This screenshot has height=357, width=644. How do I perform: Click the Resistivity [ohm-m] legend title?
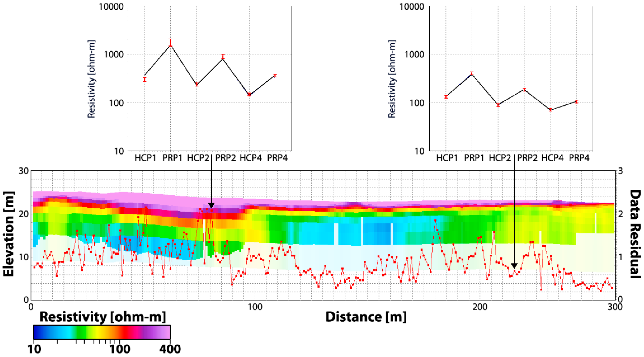tap(102, 317)
